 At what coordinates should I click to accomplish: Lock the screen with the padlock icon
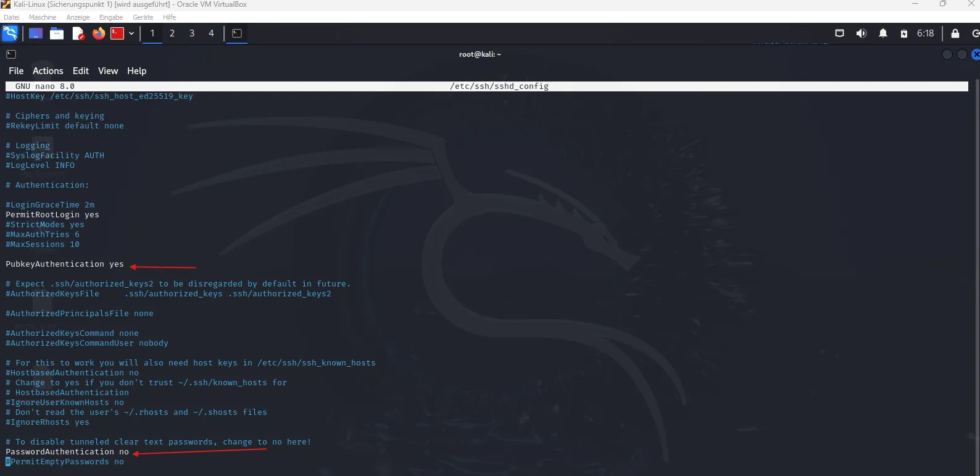pyautogui.click(x=955, y=33)
